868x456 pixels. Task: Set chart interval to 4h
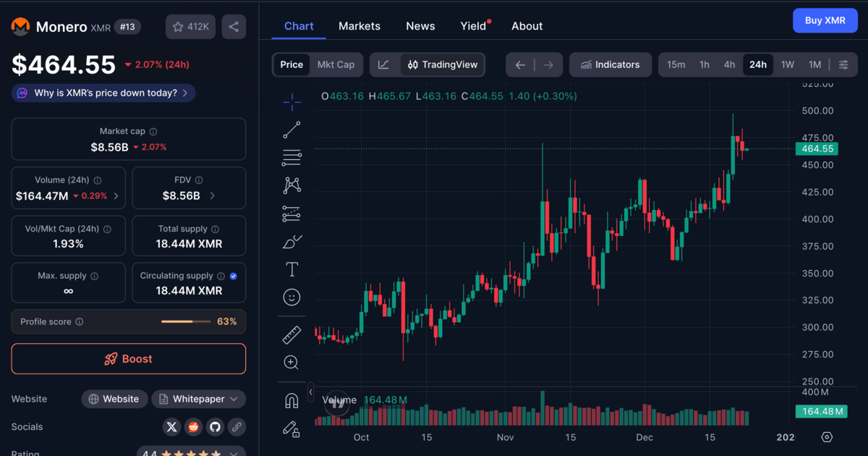pos(729,64)
